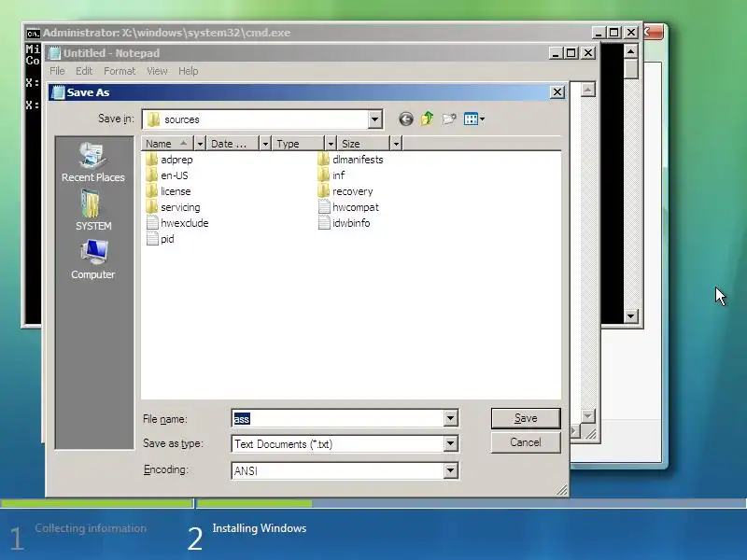Select the adprep folder
This screenshot has height=560, width=747.
coord(170,160)
